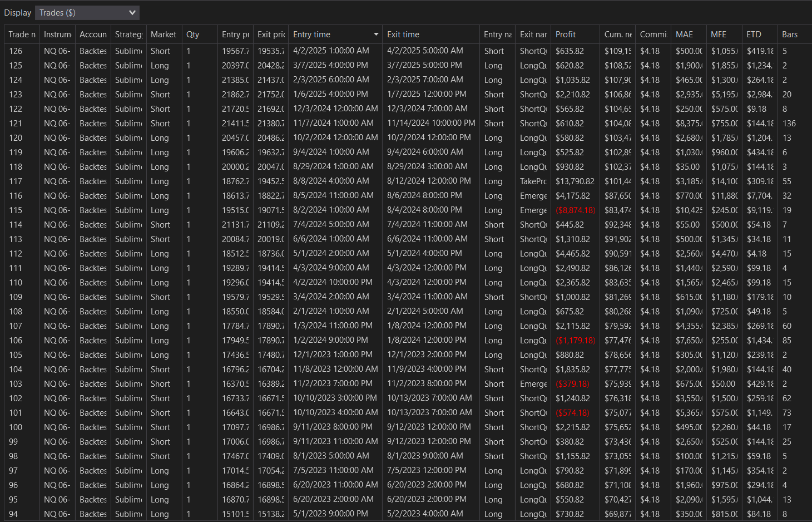Select the loss ($8,874.18) cell
The image size is (812, 522).
576,210
